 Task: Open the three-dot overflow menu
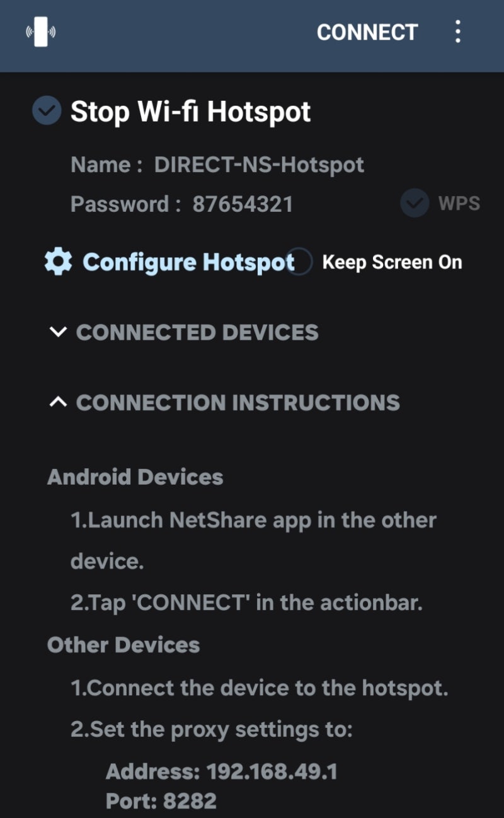pyautogui.click(x=458, y=32)
